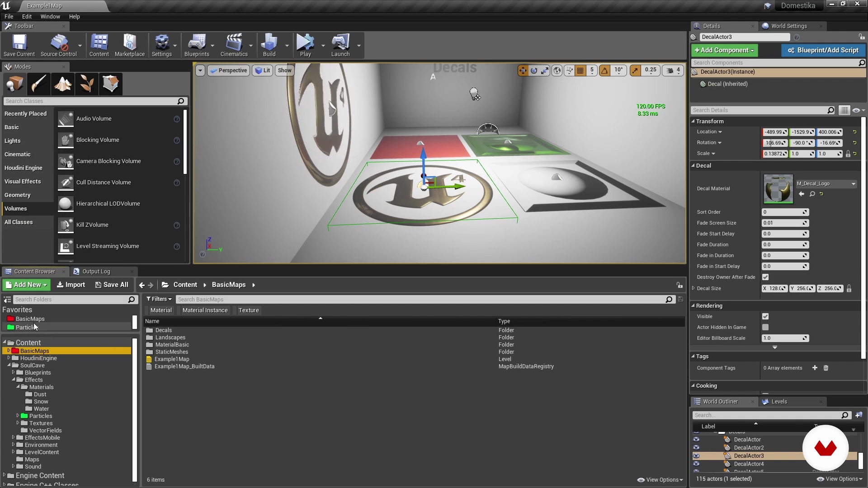
Task: Click Add Component button
Action: tap(724, 50)
